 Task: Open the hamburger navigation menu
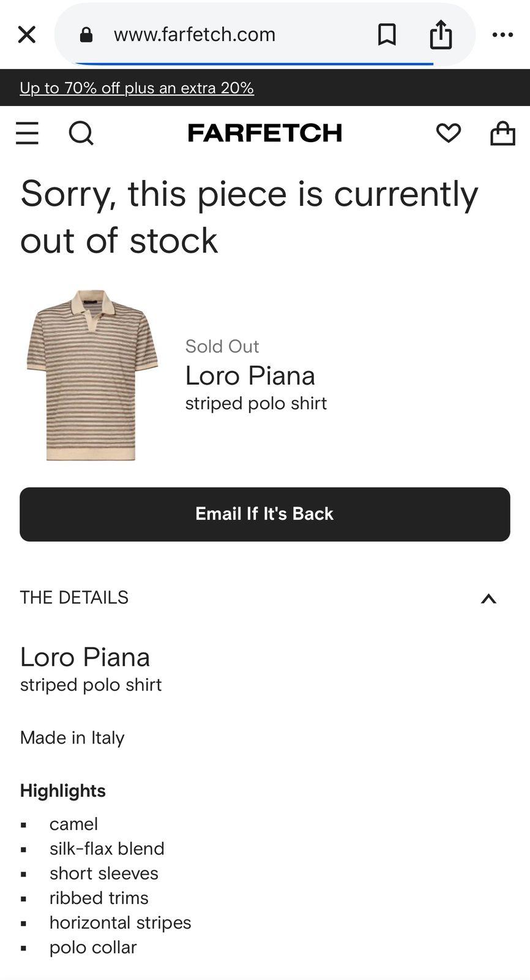27,133
